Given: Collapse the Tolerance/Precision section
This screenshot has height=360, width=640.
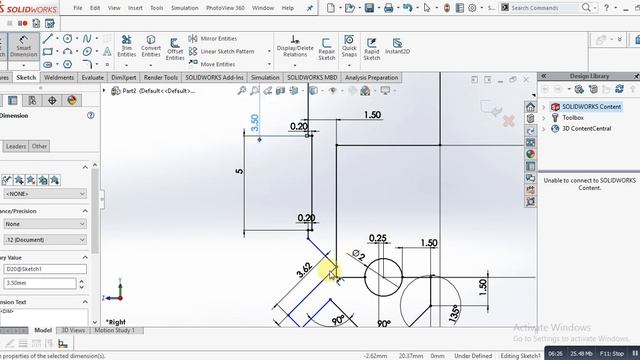Looking at the screenshot, I should click(85, 211).
